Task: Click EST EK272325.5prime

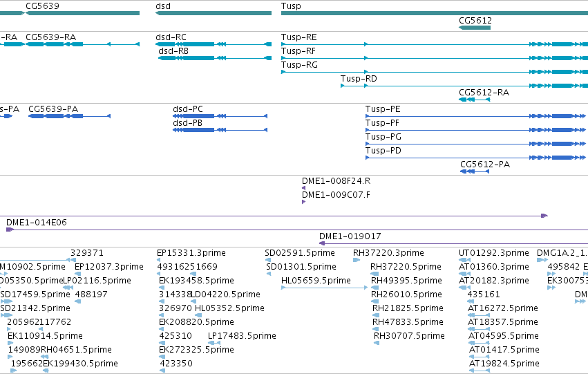Action: point(196,350)
